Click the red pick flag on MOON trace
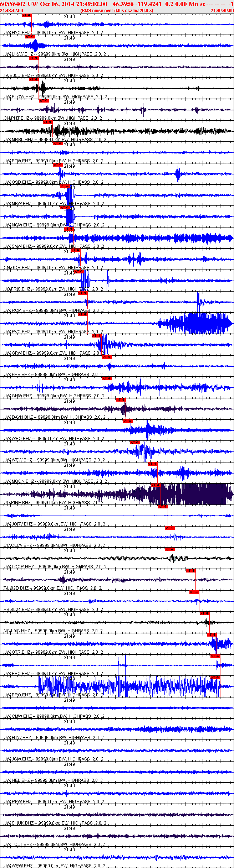The width and height of the screenshot is (234, 868). click(153, 464)
